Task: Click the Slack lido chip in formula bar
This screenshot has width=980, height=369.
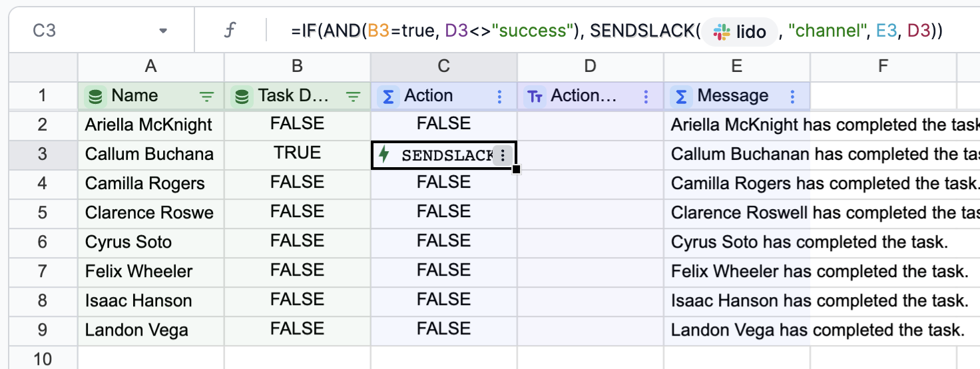Action: pyautogui.click(x=740, y=31)
